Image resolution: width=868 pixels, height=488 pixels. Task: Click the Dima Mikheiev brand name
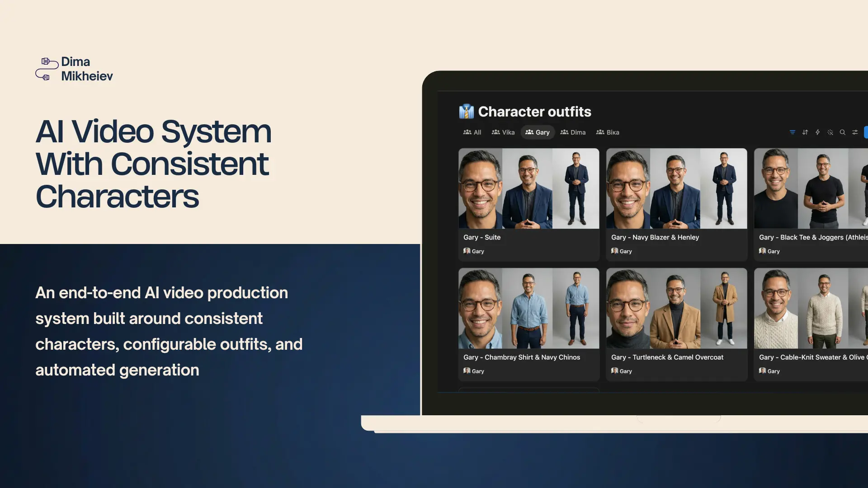pos(87,69)
